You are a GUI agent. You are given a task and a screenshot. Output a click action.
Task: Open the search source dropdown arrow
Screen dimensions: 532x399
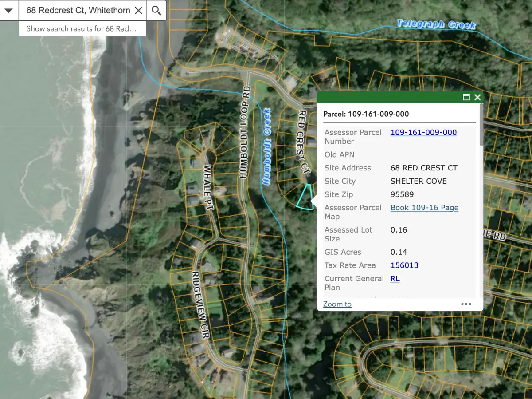pyautogui.click(x=9, y=10)
